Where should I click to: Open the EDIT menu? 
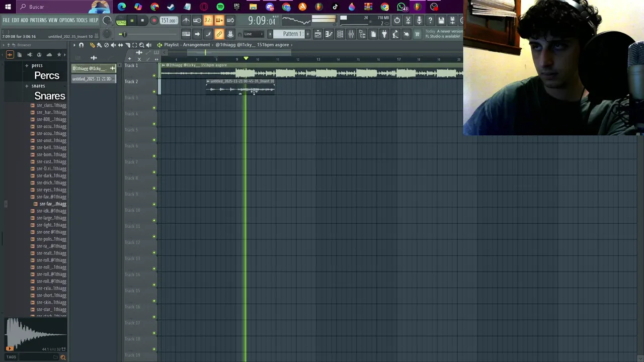[16, 20]
